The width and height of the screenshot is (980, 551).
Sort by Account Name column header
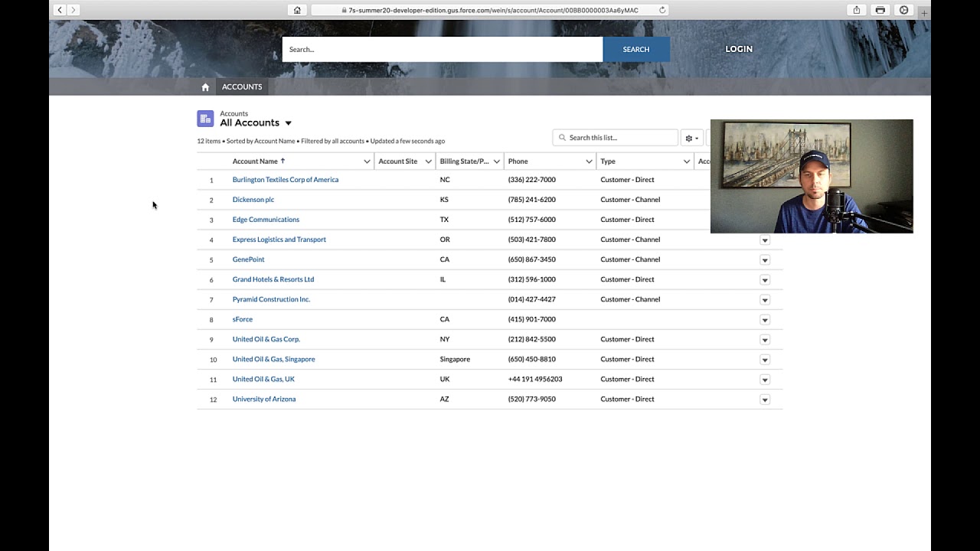click(255, 161)
